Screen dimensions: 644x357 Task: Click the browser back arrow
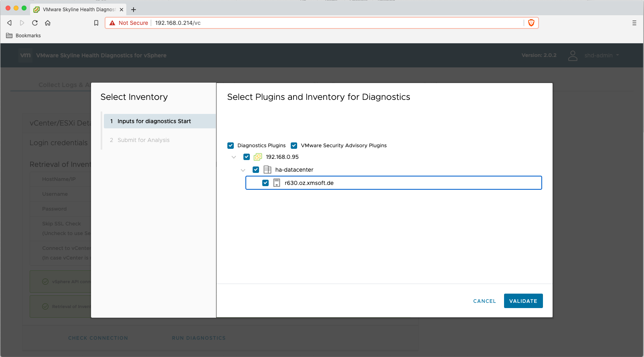point(10,23)
